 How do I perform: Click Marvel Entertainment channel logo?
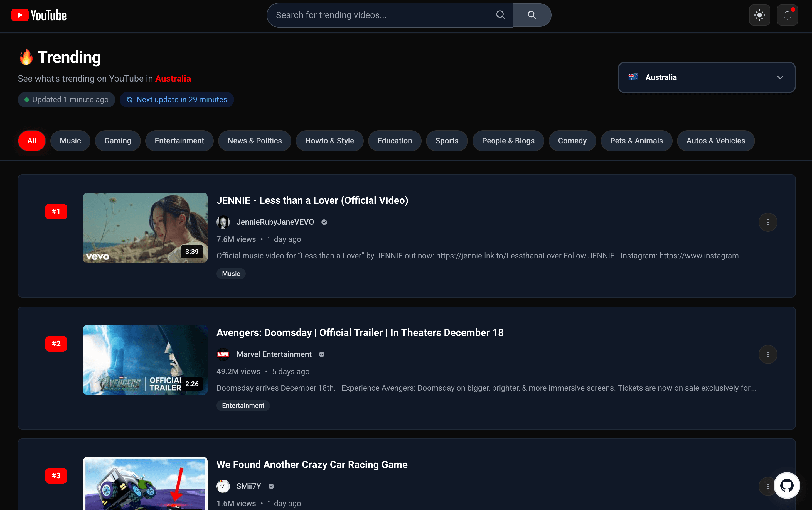pyautogui.click(x=223, y=354)
